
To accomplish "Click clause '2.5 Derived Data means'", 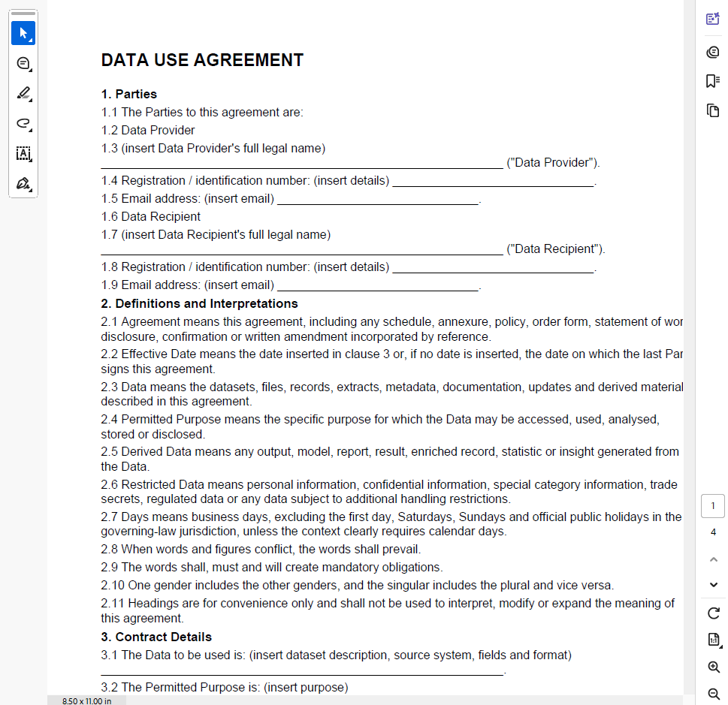I will [390, 459].
